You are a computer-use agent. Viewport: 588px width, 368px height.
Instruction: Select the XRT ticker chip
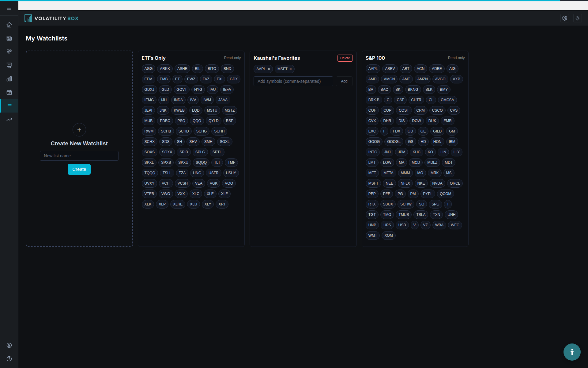222,204
